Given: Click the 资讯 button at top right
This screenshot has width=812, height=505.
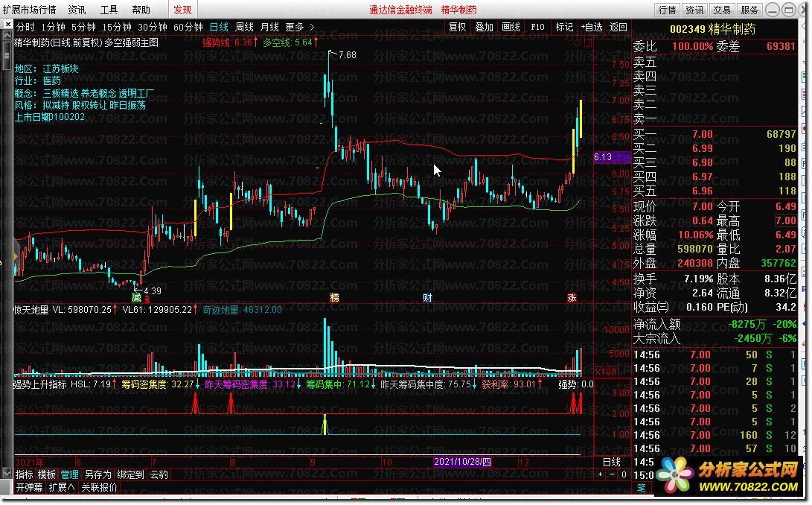Looking at the screenshot, I should 694,10.
